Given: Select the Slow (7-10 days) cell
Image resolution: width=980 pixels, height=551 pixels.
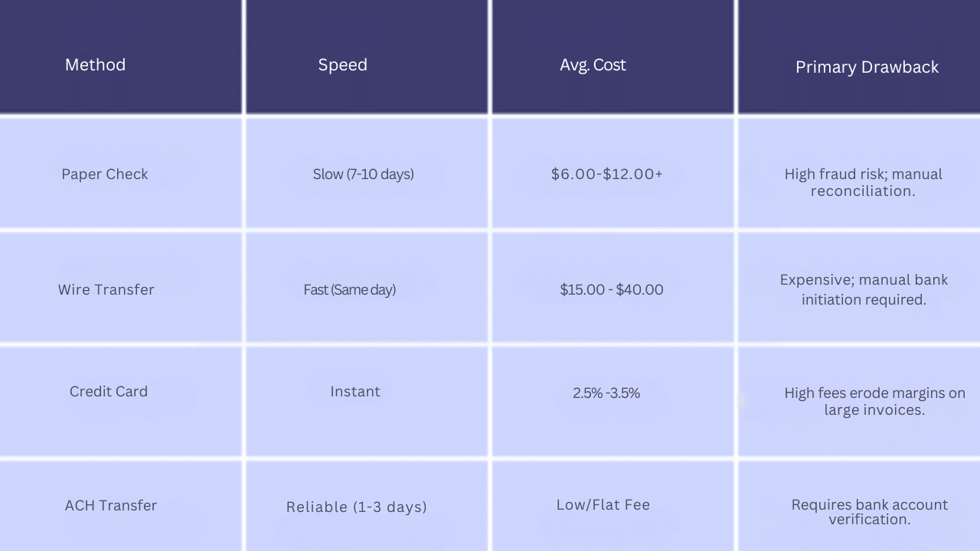Looking at the screenshot, I should [363, 174].
